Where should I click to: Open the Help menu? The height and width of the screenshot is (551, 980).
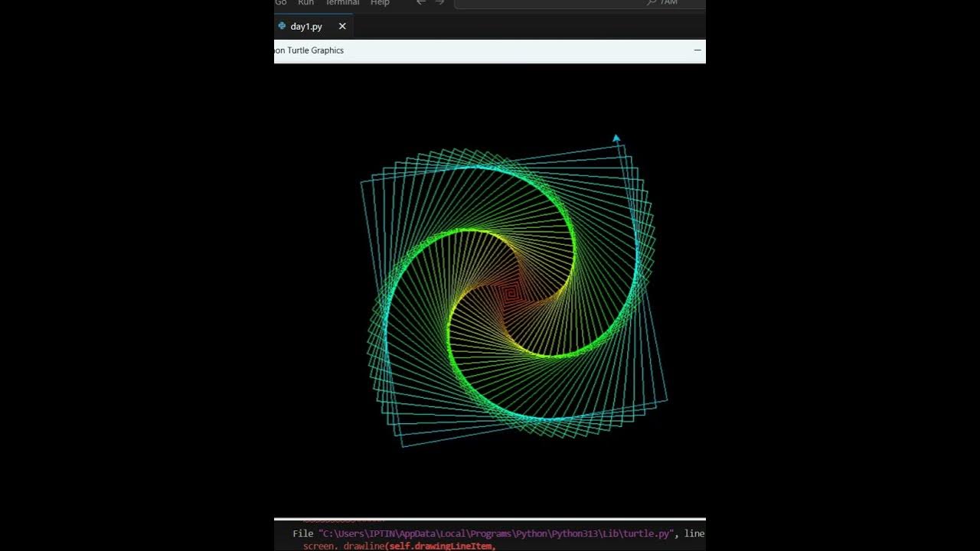tap(380, 3)
